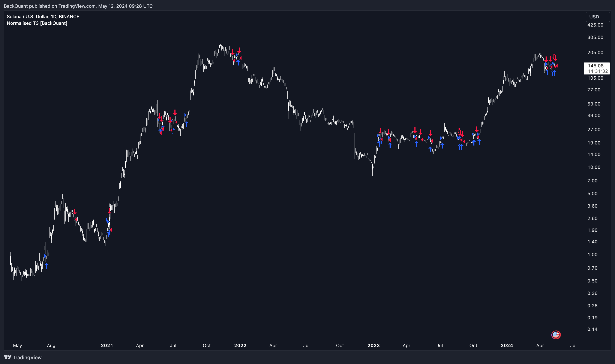Viewport: 615px width, 364px height.
Task: Click the 0.70 price scale label
Action: tap(592, 268)
